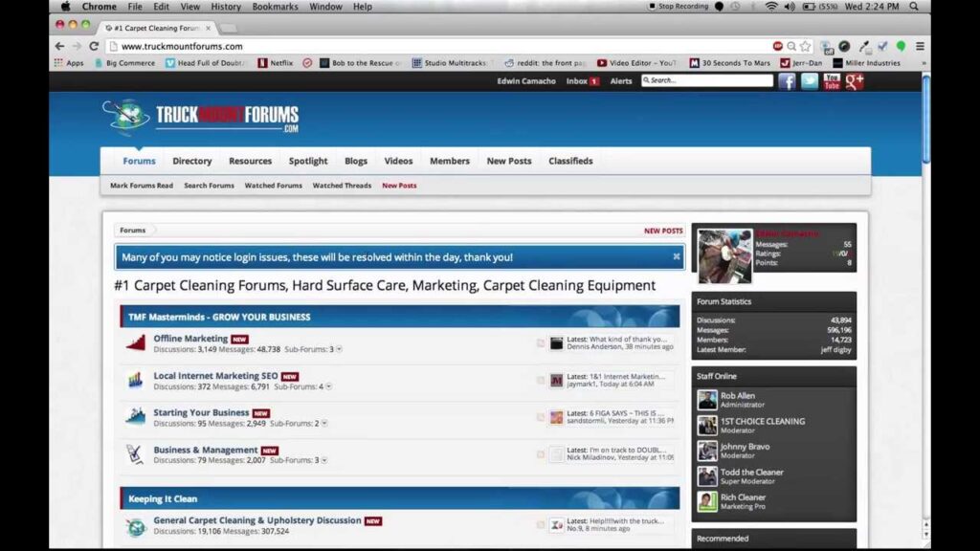This screenshot has width=980, height=551.
Task: Click Rob Allen staff avatar
Action: (x=707, y=400)
